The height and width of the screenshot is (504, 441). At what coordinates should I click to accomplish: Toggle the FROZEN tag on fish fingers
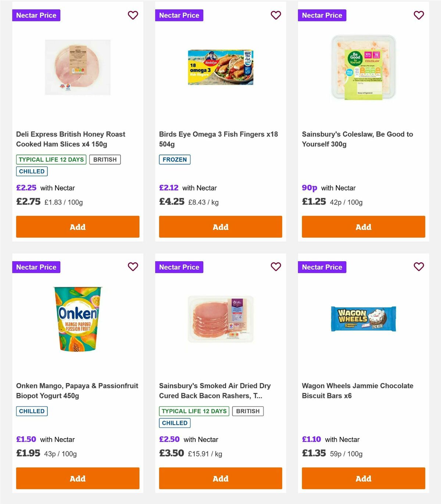pos(175,160)
